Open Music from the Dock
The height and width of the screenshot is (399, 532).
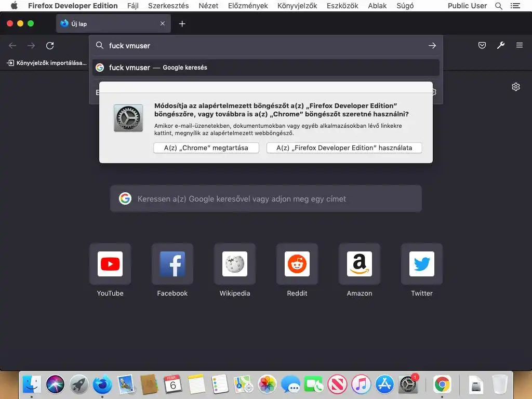tap(361, 384)
